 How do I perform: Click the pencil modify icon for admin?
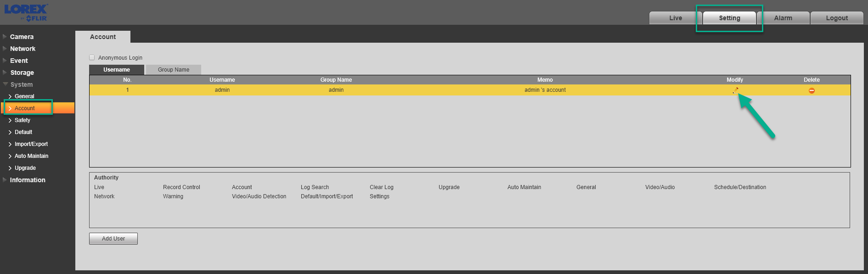point(735,90)
